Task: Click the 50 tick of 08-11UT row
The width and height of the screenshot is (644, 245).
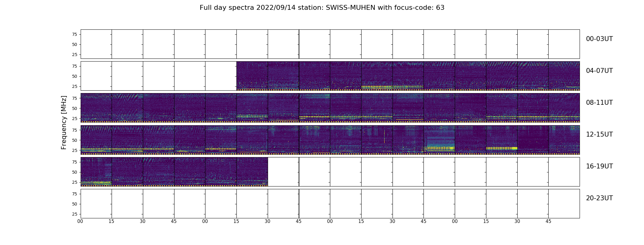Action: (75, 108)
